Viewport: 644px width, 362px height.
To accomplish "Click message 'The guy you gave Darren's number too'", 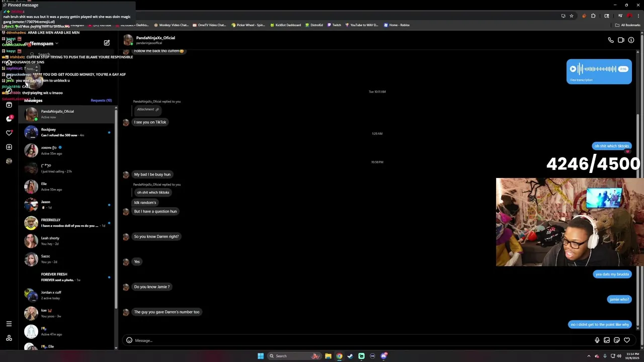I will pos(167,312).
